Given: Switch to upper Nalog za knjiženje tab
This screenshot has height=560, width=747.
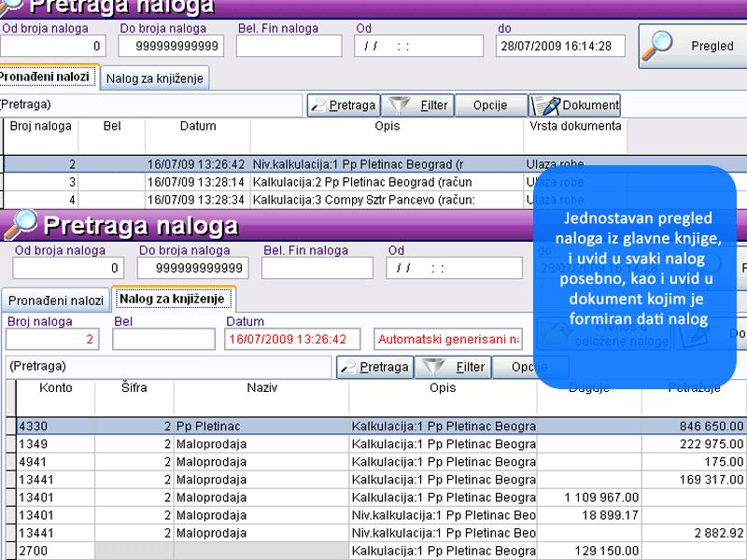Looking at the screenshot, I should 154,78.
